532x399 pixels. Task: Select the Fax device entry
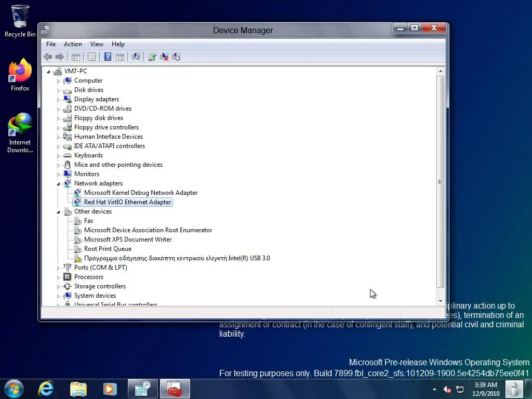(88, 220)
